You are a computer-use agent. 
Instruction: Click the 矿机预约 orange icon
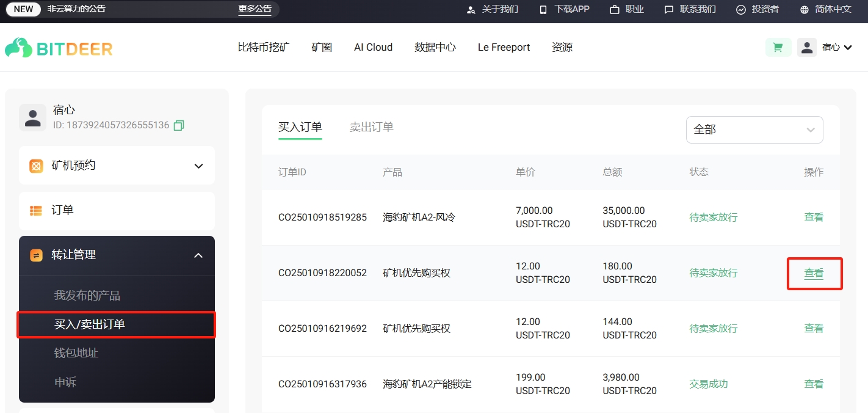[37, 166]
